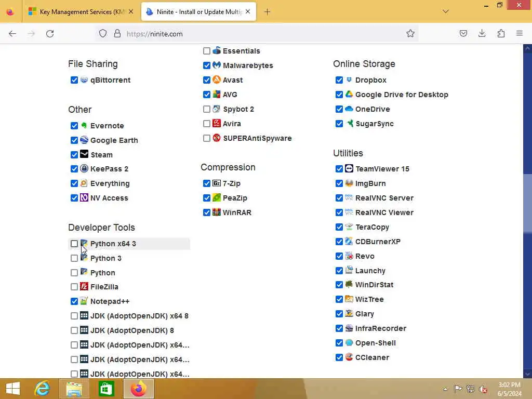The height and width of the screenshot is (399, 532).
Task: Click the OneDrive cloud icon
Action: click(349, 109)
